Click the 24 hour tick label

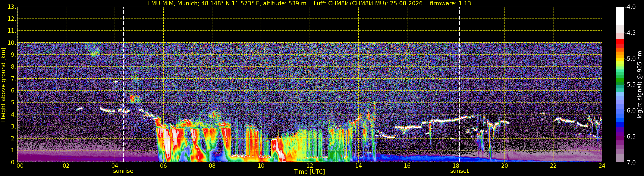click(x=602, y=166)
